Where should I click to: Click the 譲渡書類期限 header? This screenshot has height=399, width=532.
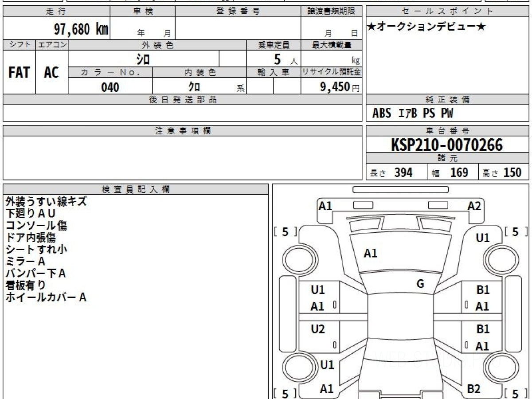coord(332,12)
